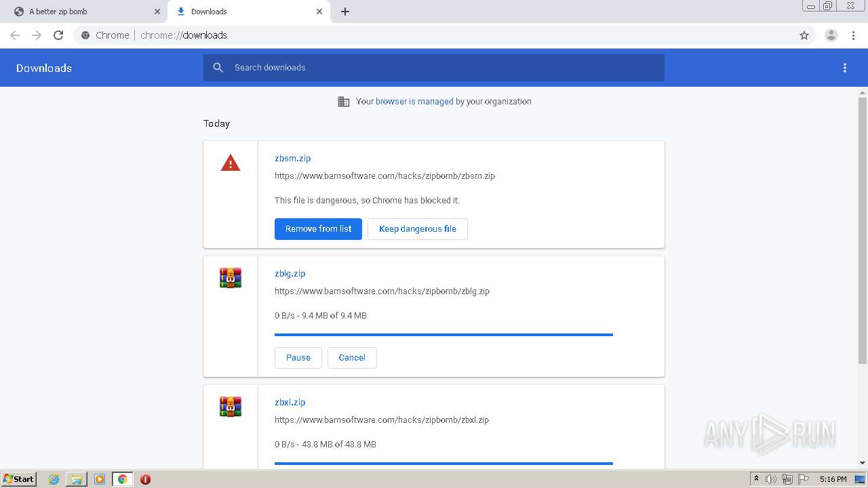Open the Chrome three-dot menu
Screen dimensions: 868x488
[854, 35]
